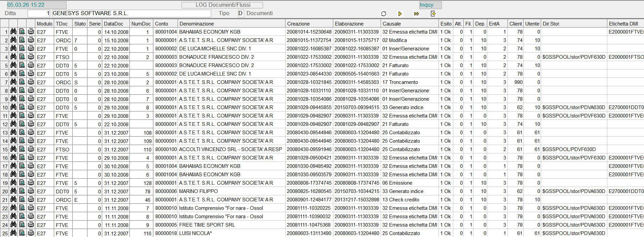Click the BAHAMAS ECONOMY KGB cell in row 17
The image size is (644, 237).
coord(210,166)
